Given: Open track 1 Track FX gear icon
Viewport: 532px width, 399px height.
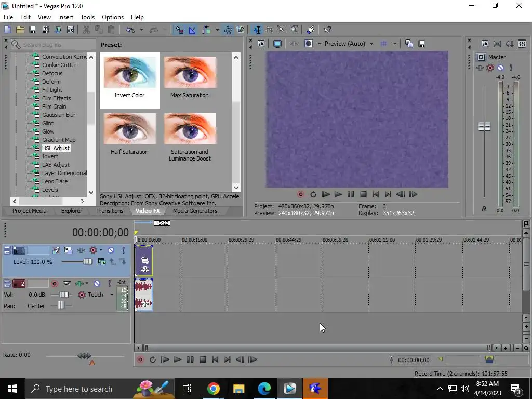Looking at the screenshot, I should [93, 250].
